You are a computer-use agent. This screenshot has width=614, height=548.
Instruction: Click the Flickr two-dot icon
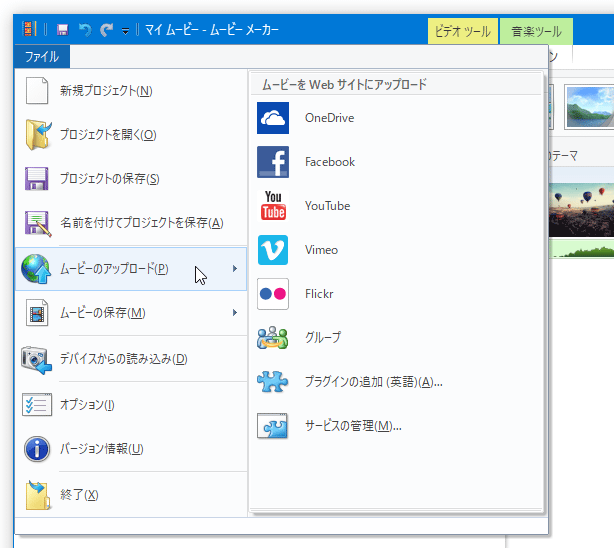pos(273,294)
